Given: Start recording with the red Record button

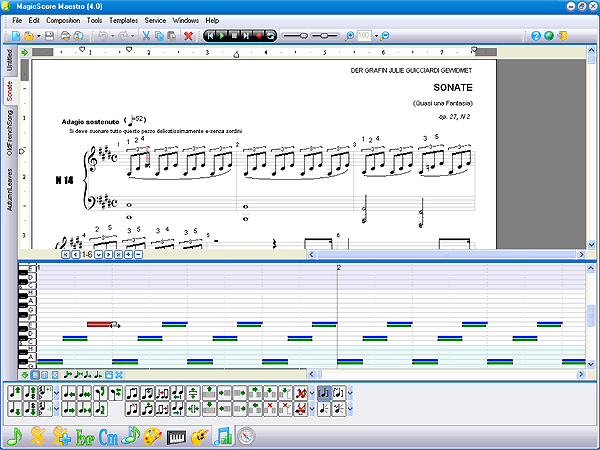Looking at the screenshot, I should point(259,36).
